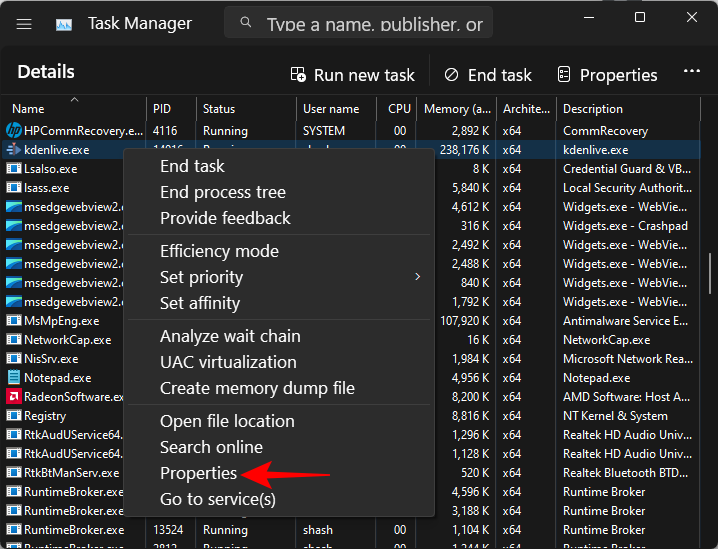Sort by the Memory column header

456,109
